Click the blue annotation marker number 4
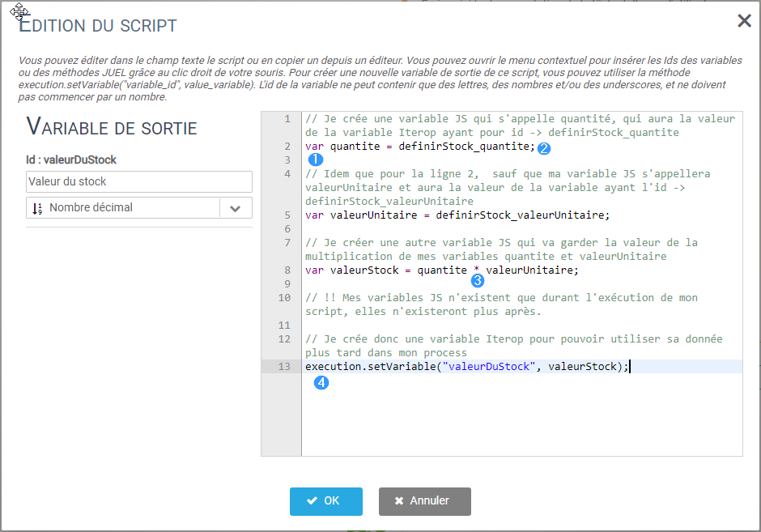Screen dimensions: 761x532 (321, 384)
